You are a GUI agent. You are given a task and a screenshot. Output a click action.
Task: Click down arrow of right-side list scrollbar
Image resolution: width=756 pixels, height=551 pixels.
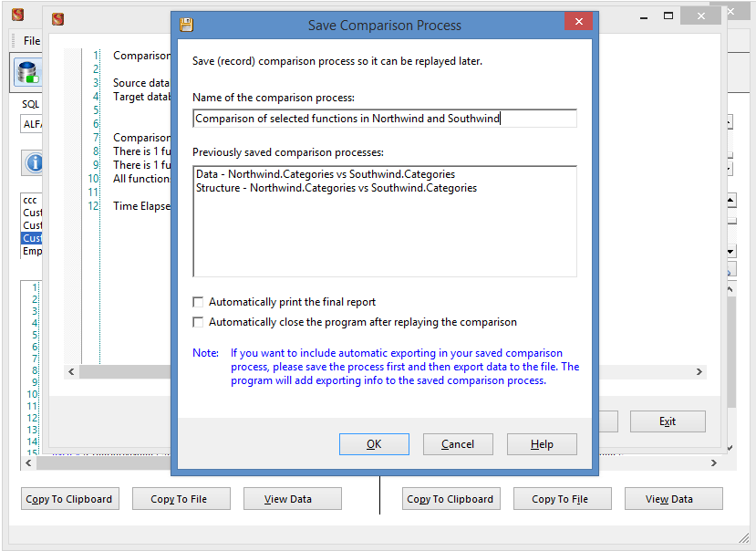(731, 251)
